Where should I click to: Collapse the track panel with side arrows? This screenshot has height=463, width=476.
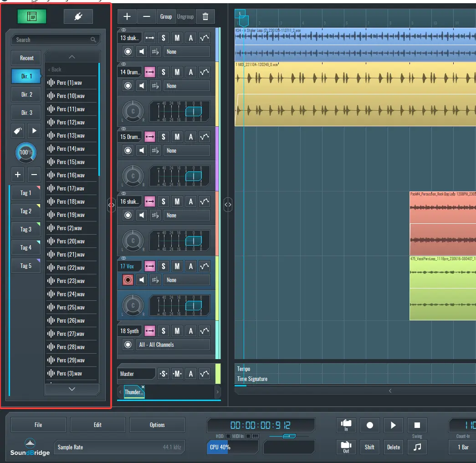point(228,205)
